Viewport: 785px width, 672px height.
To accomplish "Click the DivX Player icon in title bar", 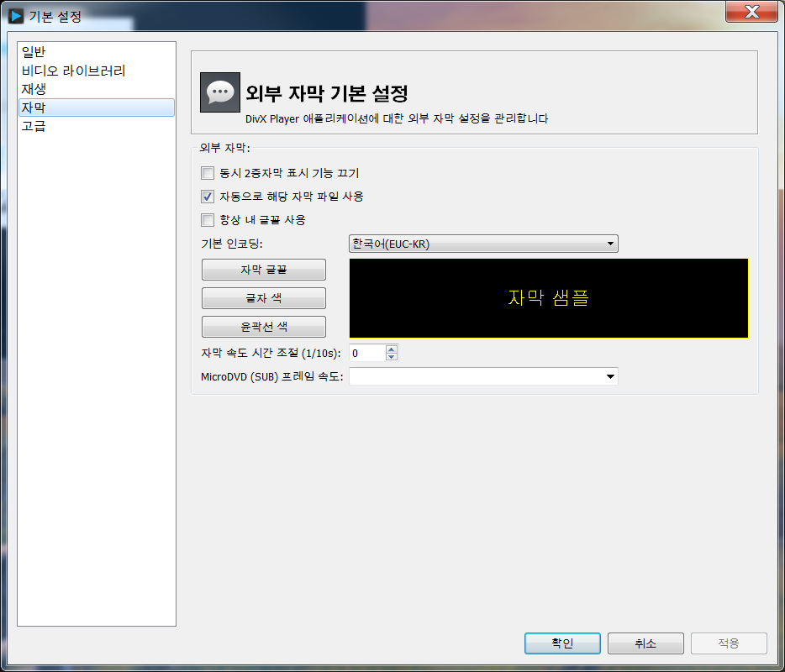I will 15,16.
